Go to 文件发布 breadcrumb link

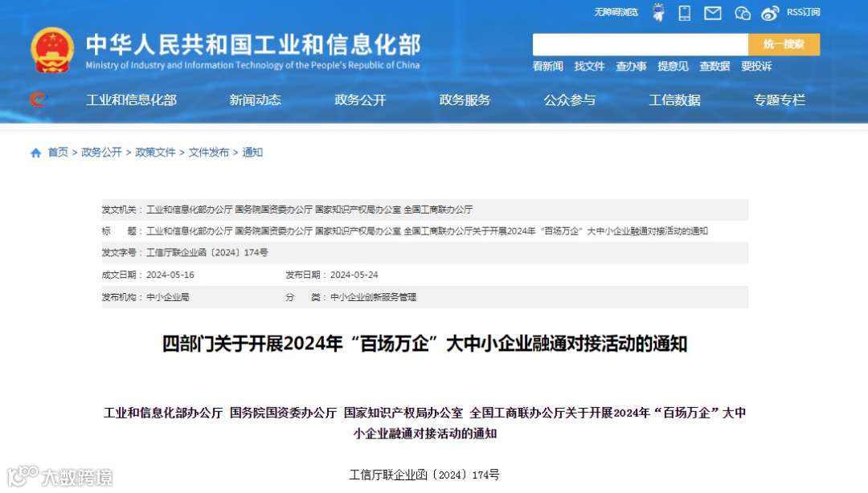(x=209, y=153)
